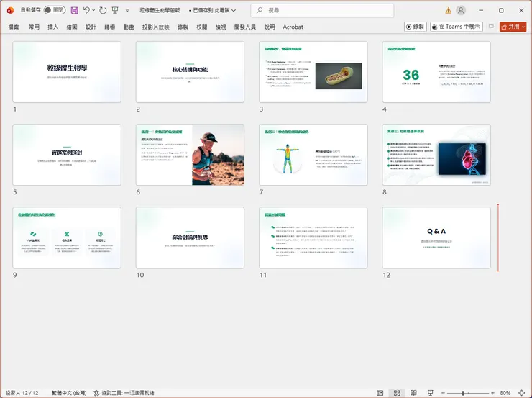Switch to Normal view icon
The width and height of the screenshot is (532, 398).
pos(380,393)
